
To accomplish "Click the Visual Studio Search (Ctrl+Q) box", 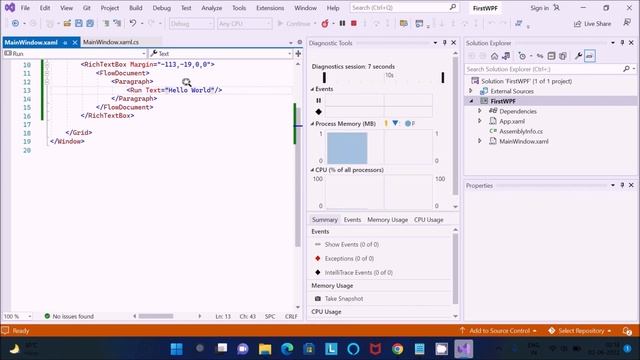I will (x=403, y=8).
